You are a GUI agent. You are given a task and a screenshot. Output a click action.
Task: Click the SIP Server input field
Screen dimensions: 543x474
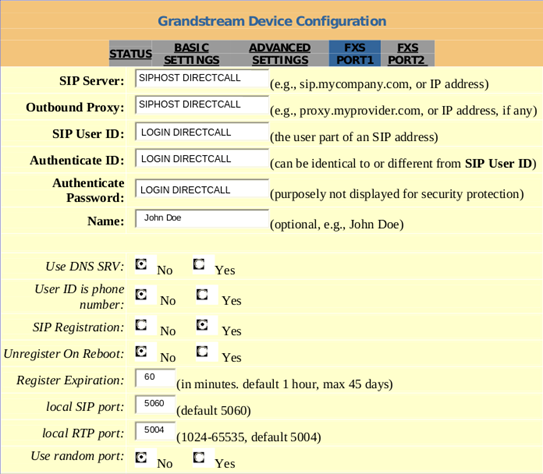(202, 78)
